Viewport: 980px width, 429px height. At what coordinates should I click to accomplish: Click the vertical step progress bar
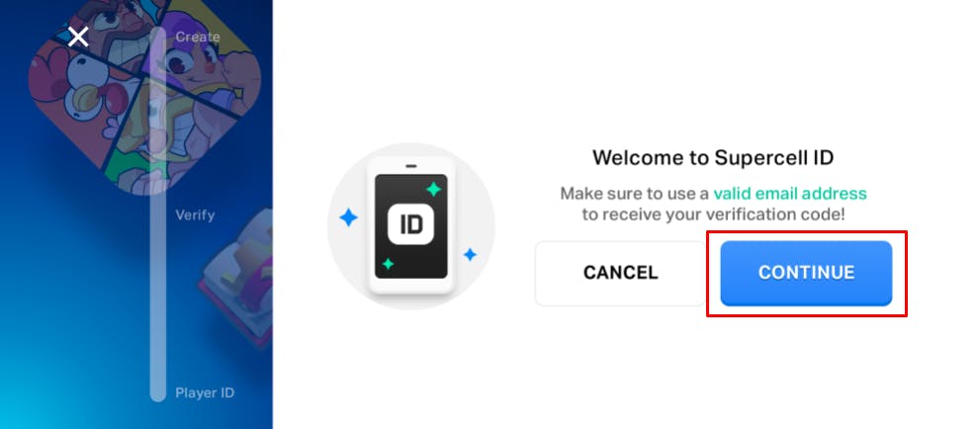[x=158, y=214]
